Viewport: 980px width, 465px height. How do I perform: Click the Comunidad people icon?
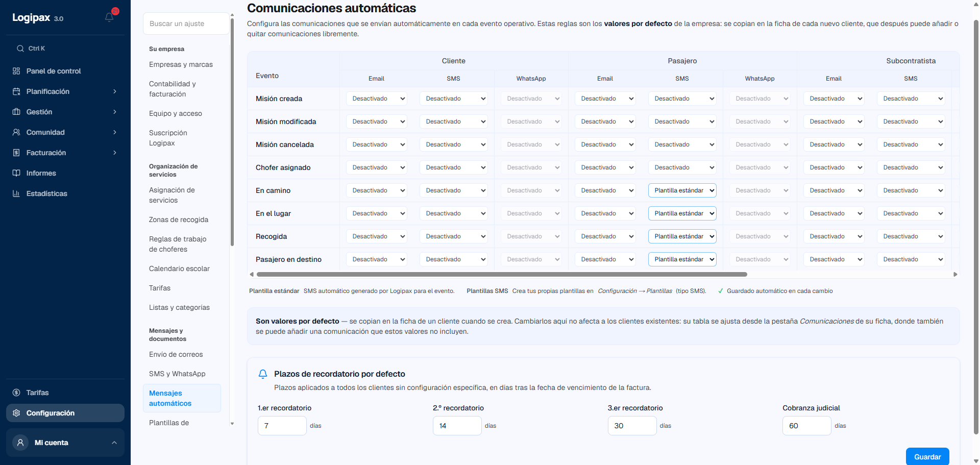coord(16,132)
